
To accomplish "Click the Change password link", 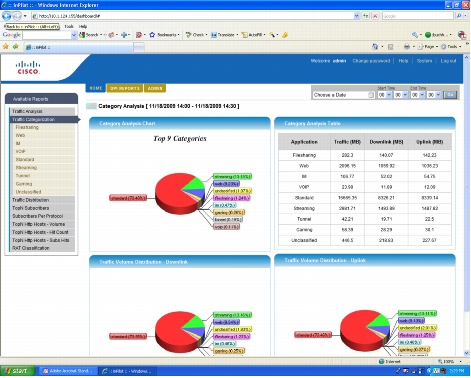I will coord(371,61).
